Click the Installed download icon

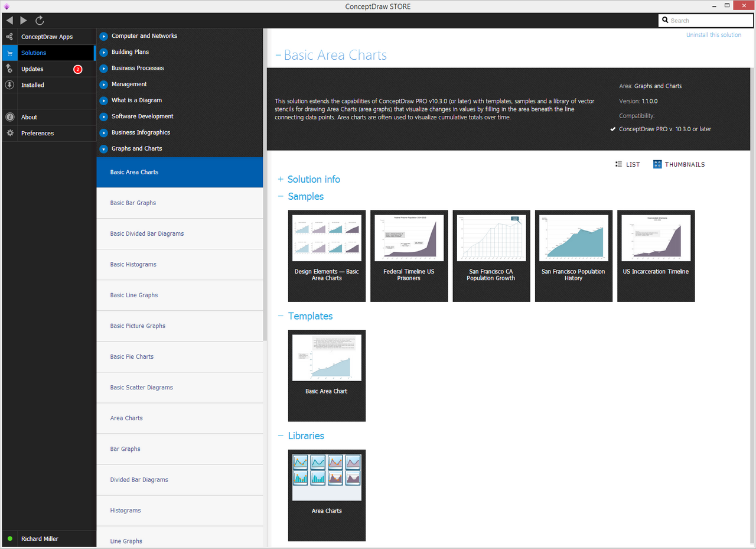(9, 85)
